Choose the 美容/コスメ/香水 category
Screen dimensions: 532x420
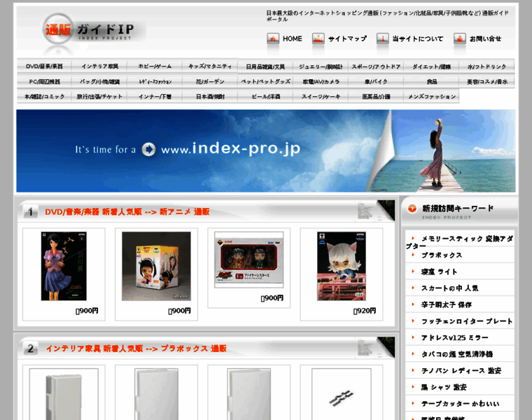pyautogui.click(x=486, y=81)
